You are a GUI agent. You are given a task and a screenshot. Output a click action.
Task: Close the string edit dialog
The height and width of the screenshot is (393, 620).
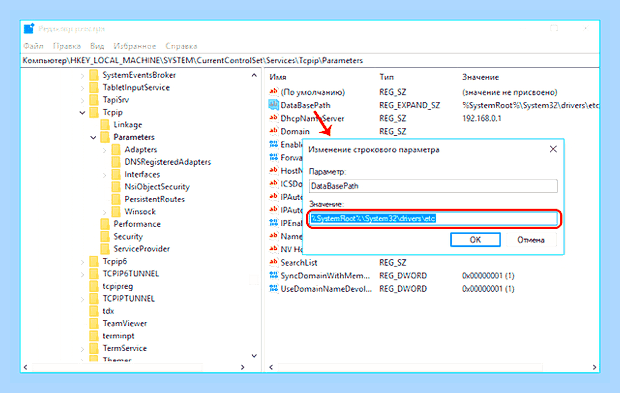click(x=553, y=149)
